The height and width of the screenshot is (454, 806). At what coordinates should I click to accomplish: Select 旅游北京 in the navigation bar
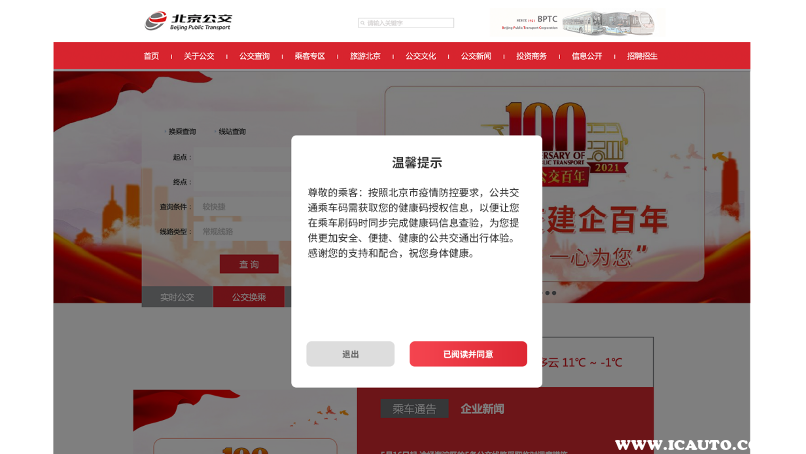click(x=365, y=56)
